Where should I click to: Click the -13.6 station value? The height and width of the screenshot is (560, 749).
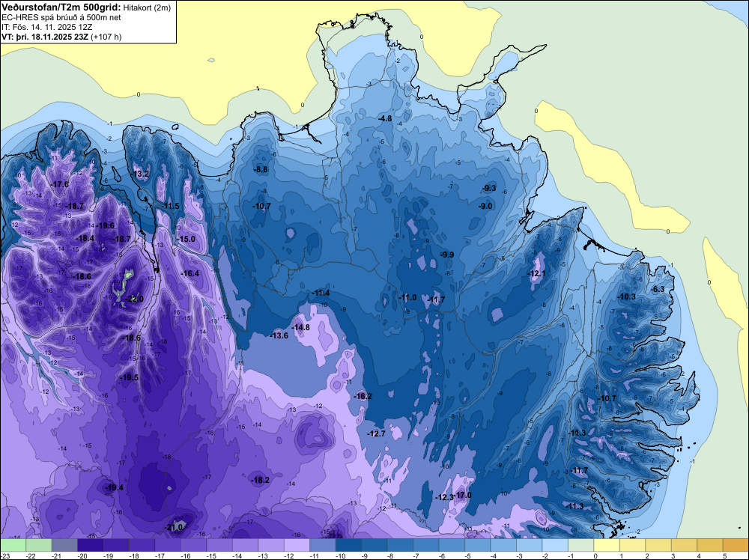click(279, 335)
